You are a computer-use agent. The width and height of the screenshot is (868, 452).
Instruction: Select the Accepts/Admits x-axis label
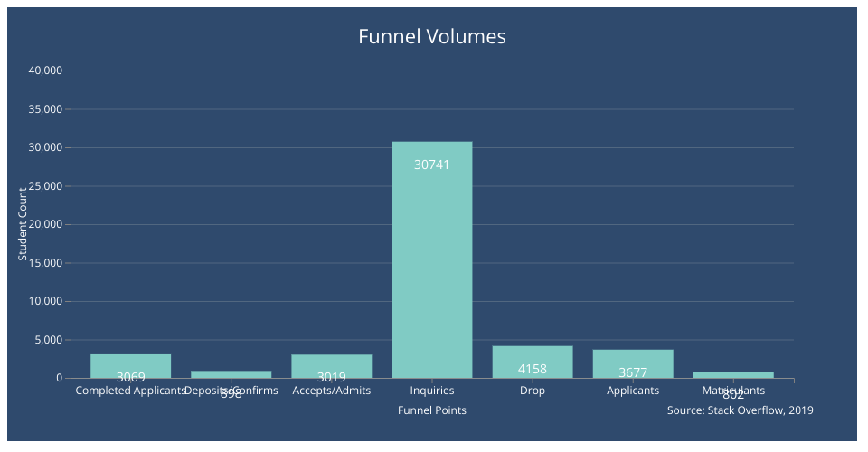pos(331,391)
